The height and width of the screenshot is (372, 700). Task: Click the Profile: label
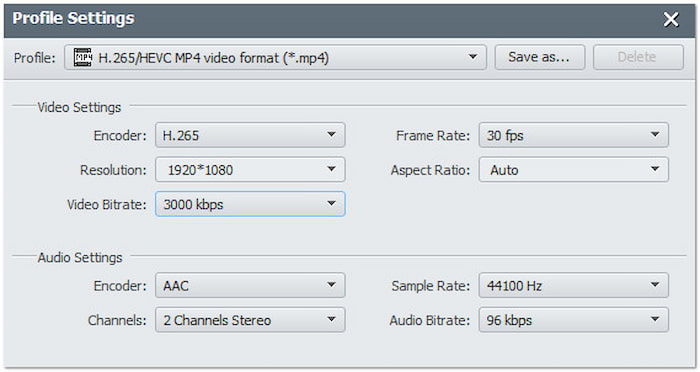click(x=35, y=58)
